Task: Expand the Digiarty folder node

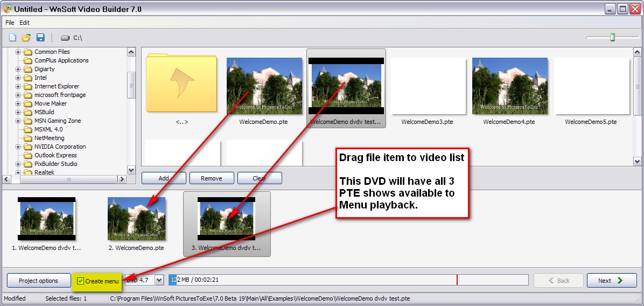Action: click(x=18, y=69)
